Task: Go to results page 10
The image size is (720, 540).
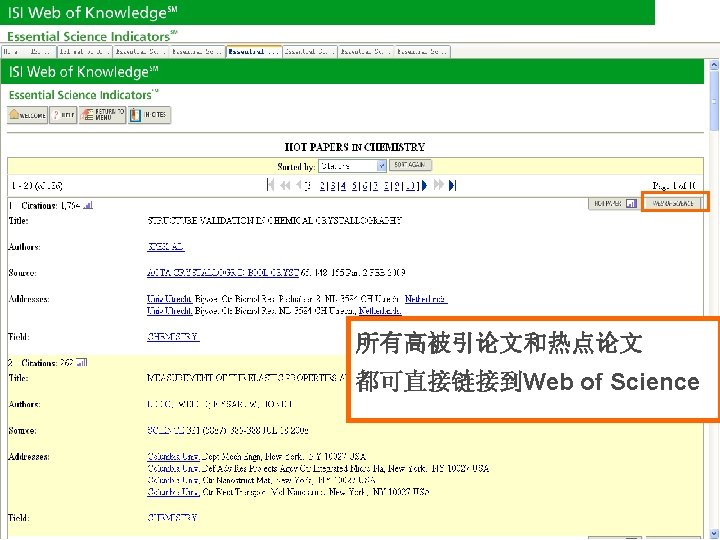Action: point(410,186)
